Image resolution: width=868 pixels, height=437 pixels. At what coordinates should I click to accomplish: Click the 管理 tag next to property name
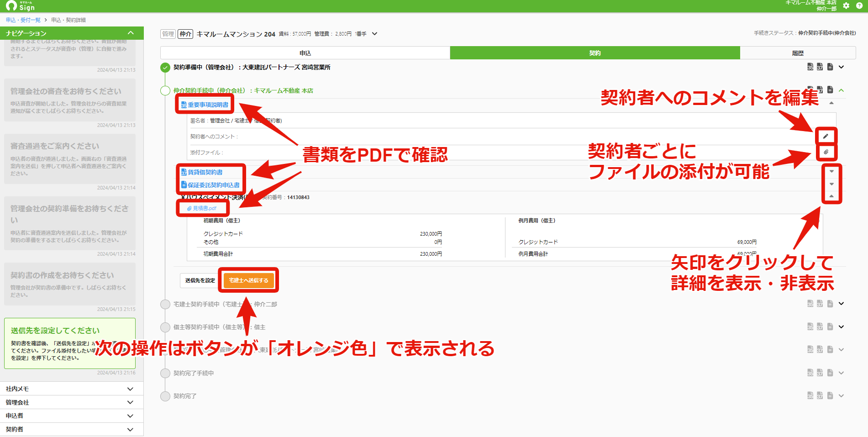168,34
